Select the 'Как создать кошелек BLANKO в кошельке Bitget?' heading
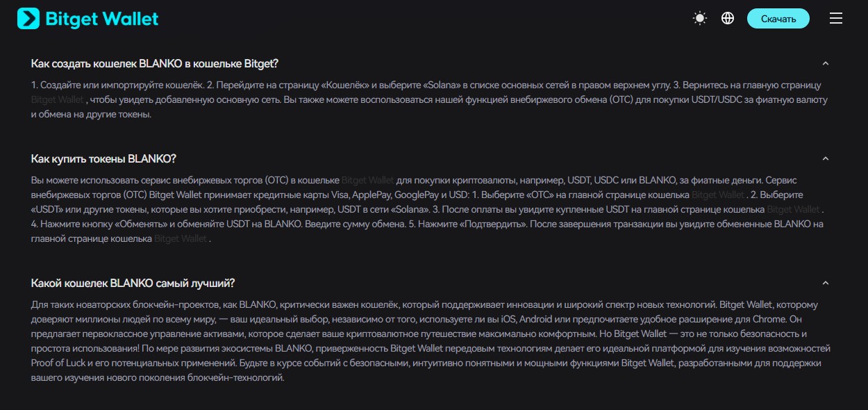Screen dimensions: 868x410 (155, 63)
